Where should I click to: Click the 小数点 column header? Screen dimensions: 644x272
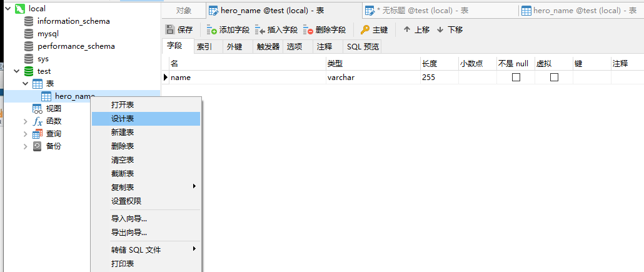(x=478, y=63)
